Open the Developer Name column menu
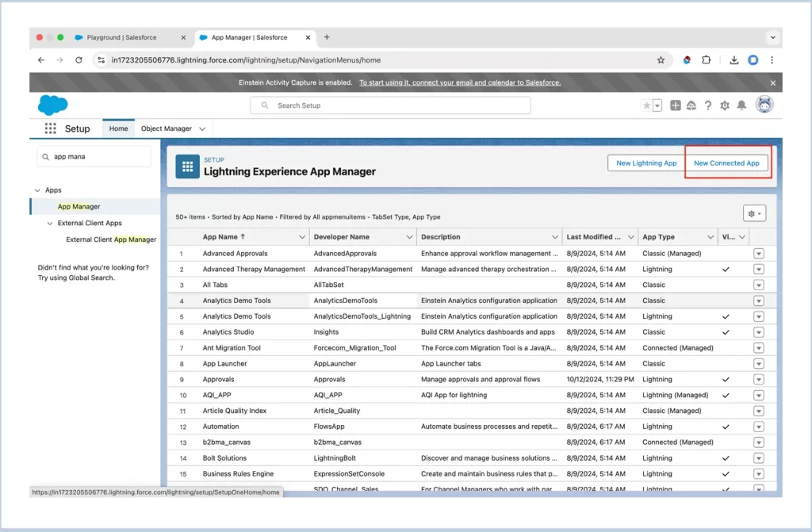This screenshot has width=812, height=532. [x=409, y=237]
